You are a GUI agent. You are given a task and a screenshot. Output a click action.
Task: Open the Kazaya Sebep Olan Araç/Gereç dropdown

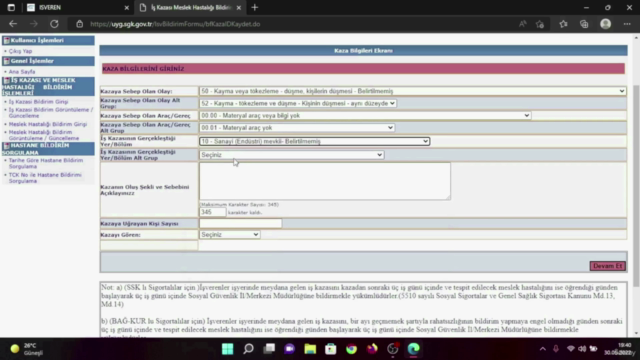pos(365,116)
